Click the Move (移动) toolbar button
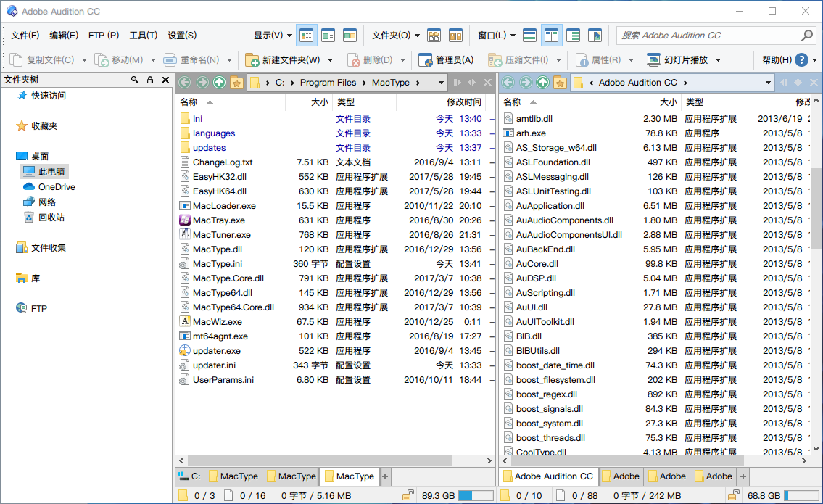 point(119,60)
